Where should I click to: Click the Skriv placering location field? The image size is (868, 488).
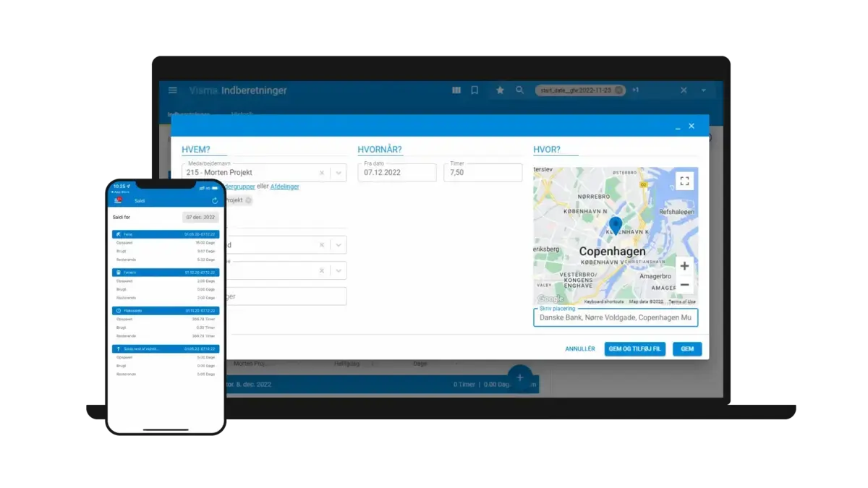click(x=616, y=318)
